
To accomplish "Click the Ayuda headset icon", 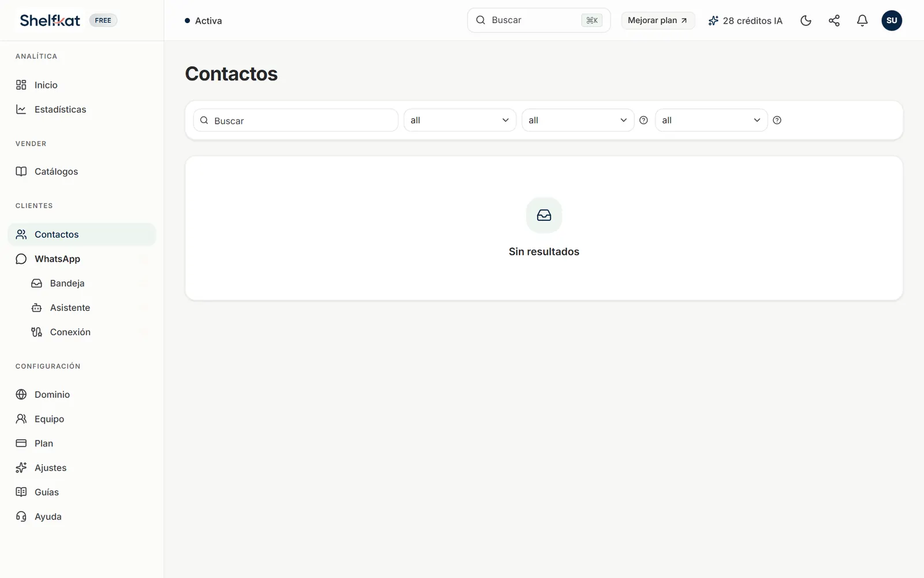I will point(21,516).
